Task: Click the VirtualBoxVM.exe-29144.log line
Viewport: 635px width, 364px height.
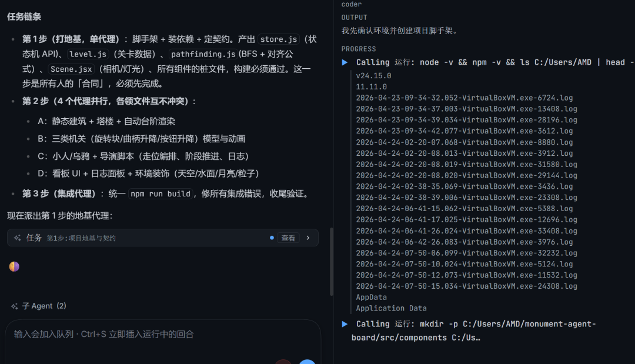Action: click(x=466, y=175)
